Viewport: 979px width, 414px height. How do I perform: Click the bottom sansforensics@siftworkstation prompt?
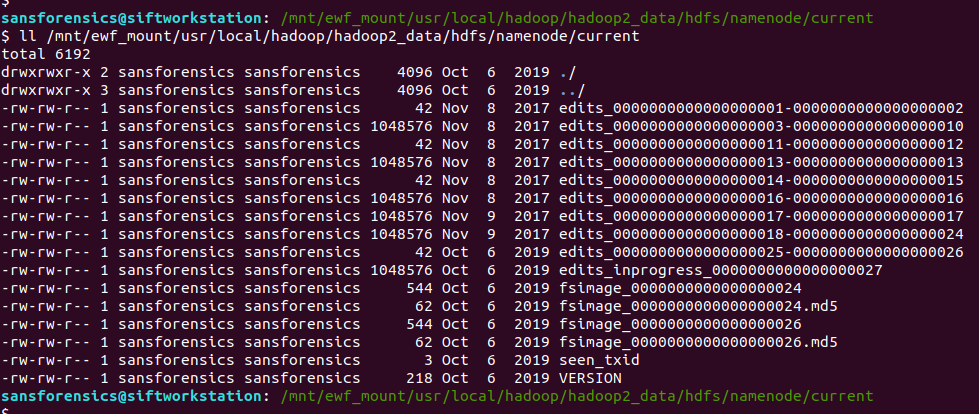click(131, 397)
